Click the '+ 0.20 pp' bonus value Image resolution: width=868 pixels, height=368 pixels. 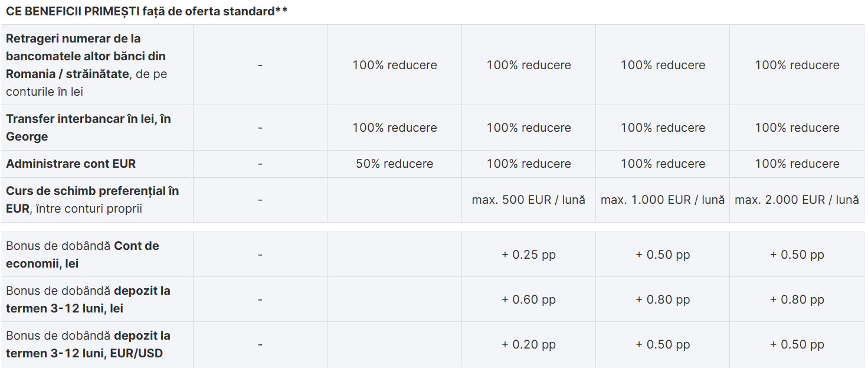529,344
